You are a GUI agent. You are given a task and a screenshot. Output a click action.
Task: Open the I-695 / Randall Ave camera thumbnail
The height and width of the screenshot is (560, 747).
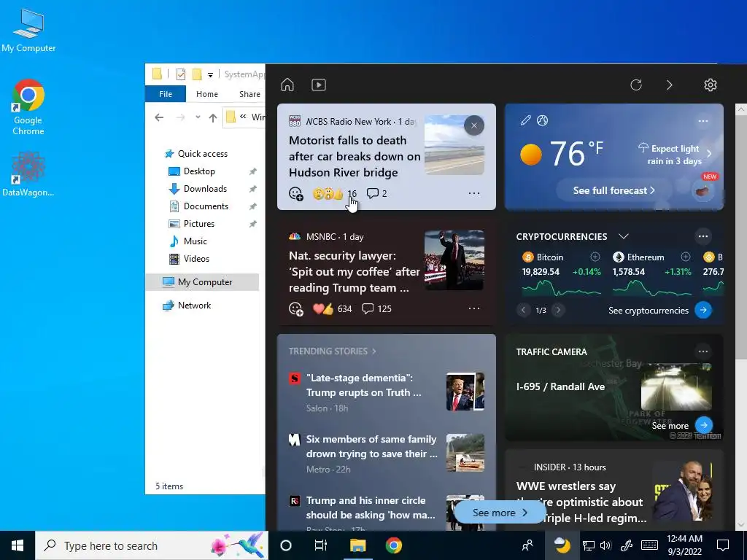click(x=676, y=387)
